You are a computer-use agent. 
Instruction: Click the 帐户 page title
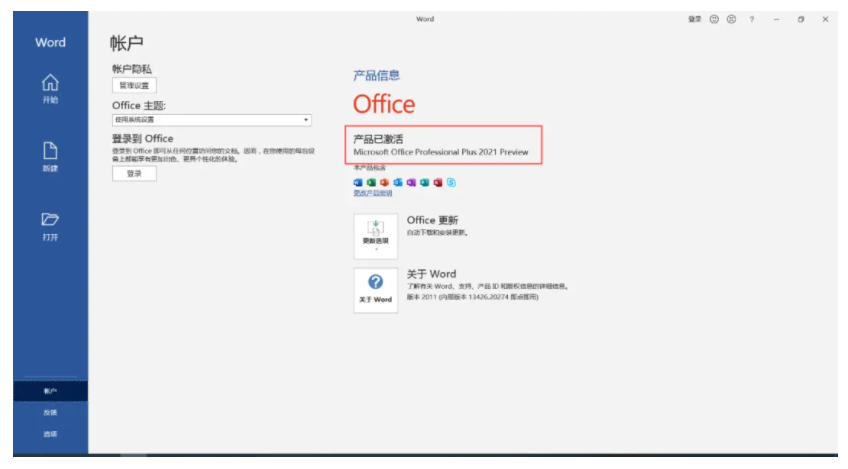point(127,43)
